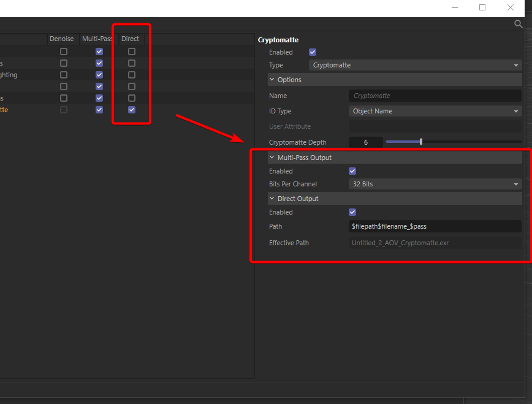
Task: Enable Denoise for the Lighting AOV
Action: (x=63, y=75)
